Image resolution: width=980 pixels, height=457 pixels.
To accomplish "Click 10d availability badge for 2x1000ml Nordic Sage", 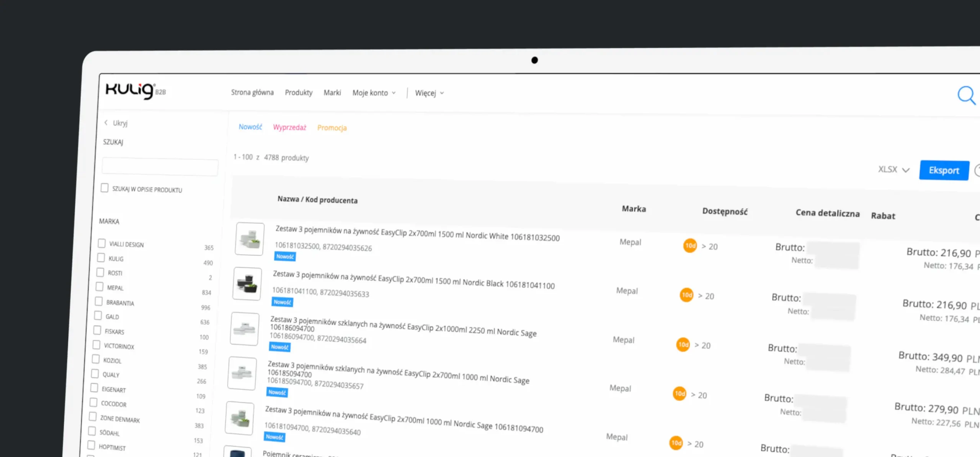I will click(683, 344).
